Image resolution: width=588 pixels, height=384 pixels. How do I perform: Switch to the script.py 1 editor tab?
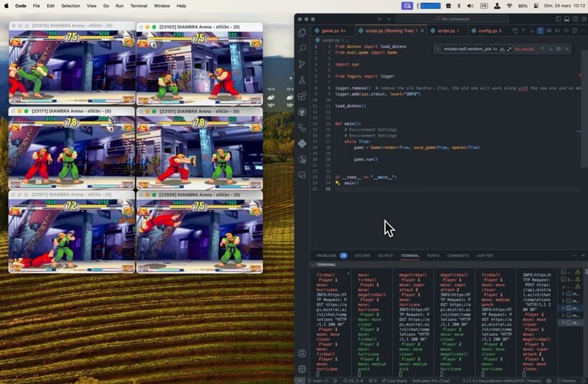point(446,30)
